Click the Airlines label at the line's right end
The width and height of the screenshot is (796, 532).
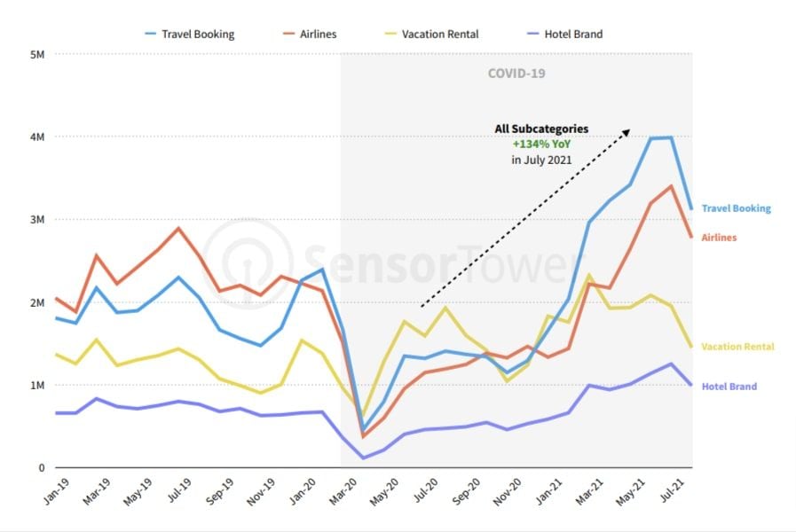pos(719,238)
